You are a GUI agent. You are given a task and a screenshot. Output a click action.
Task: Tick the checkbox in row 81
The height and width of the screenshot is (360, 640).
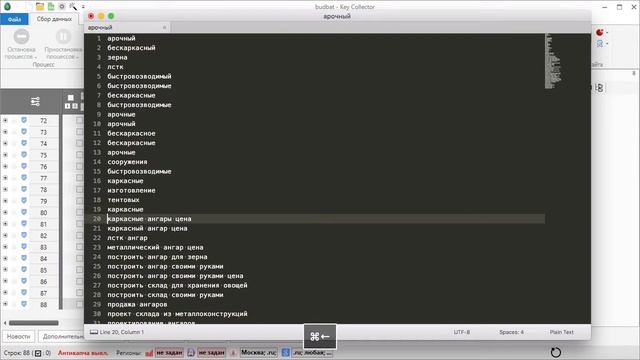[x=79, y=224]
